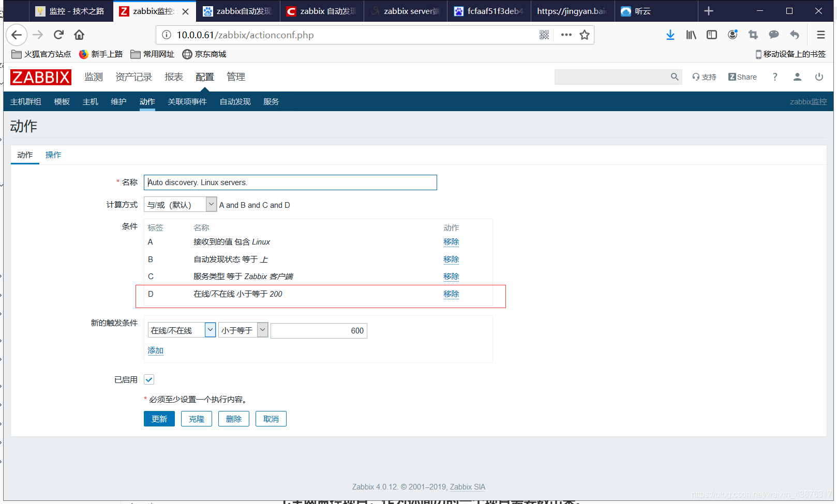Toggle the sidebar view icon
The height and width of the screenshot is (504, 837).
(712, 35)
